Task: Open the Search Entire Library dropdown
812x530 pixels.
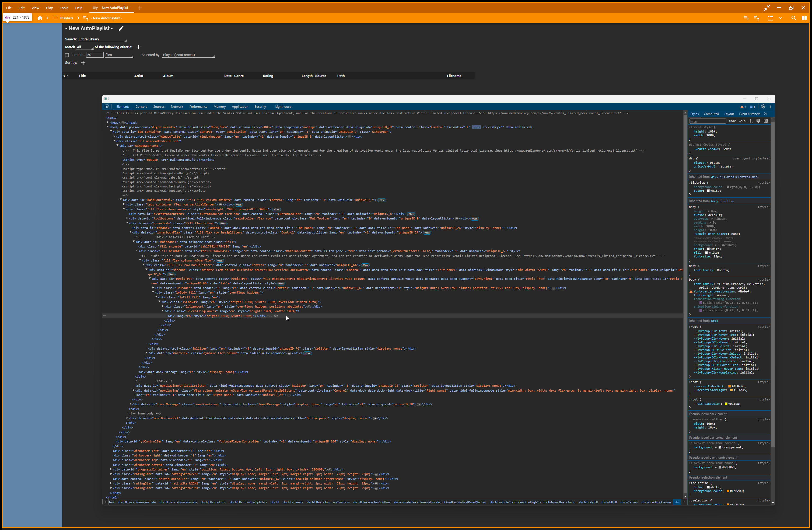Action: point(102,39)
